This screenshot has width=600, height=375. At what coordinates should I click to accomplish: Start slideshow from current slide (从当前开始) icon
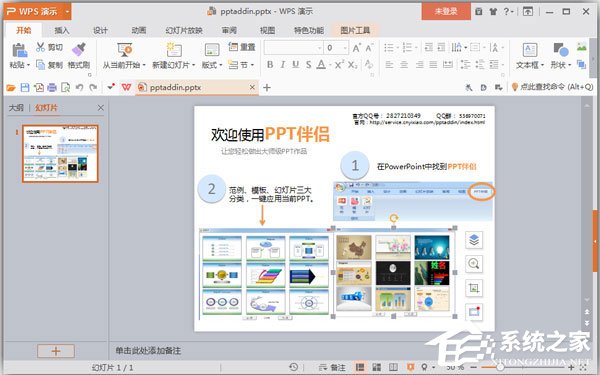click(124, 50)
